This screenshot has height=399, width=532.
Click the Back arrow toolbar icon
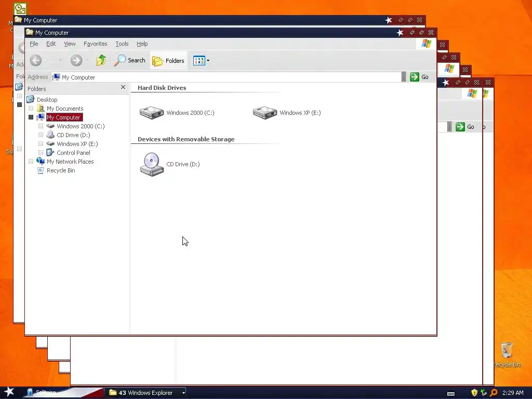(x=36, y=60)
